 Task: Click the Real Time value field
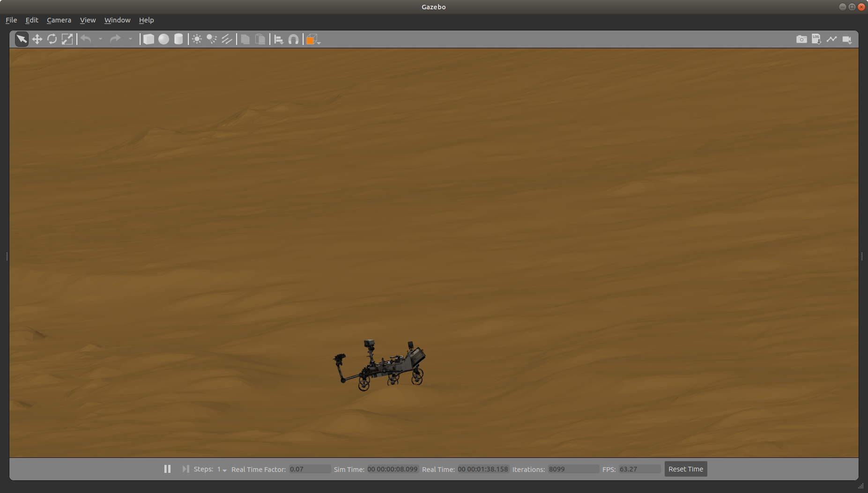(483, 469)
